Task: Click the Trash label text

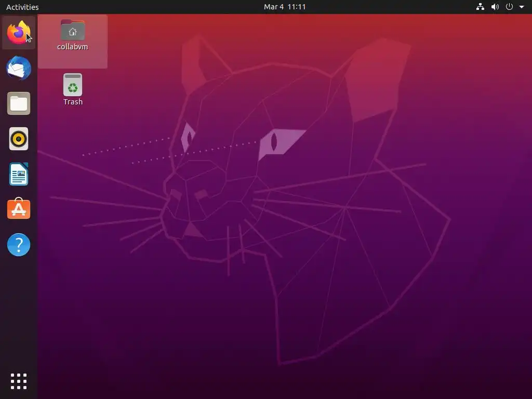Action: tap(73, 102)
